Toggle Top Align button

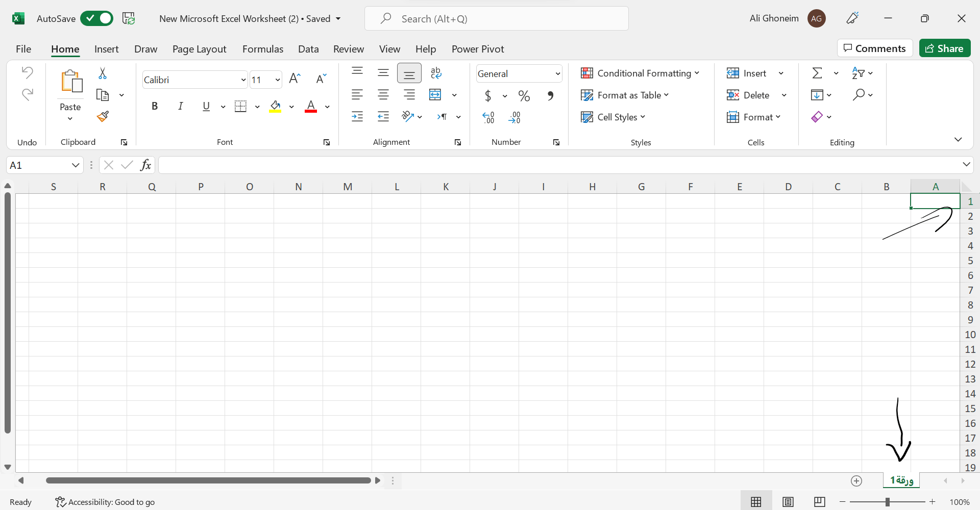(357, 72)
